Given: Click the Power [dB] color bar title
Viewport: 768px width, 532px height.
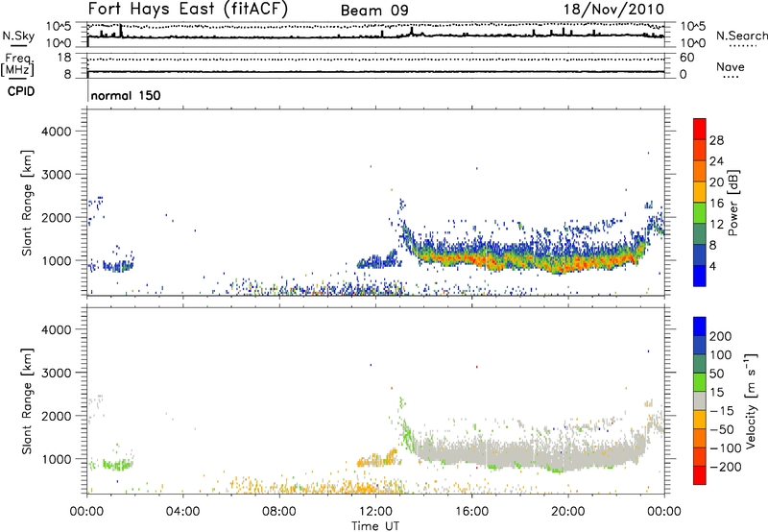Looking at the screenshot, I should [x=733, y=203].
